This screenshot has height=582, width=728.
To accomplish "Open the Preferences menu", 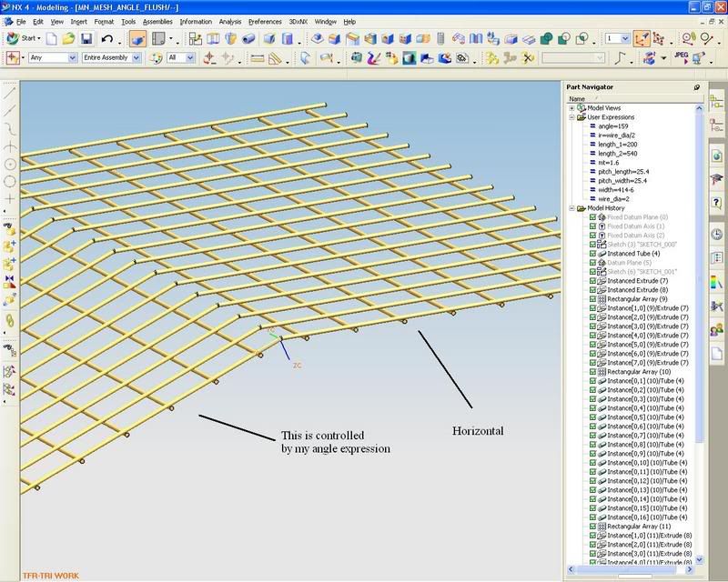I will click(265, 21).
